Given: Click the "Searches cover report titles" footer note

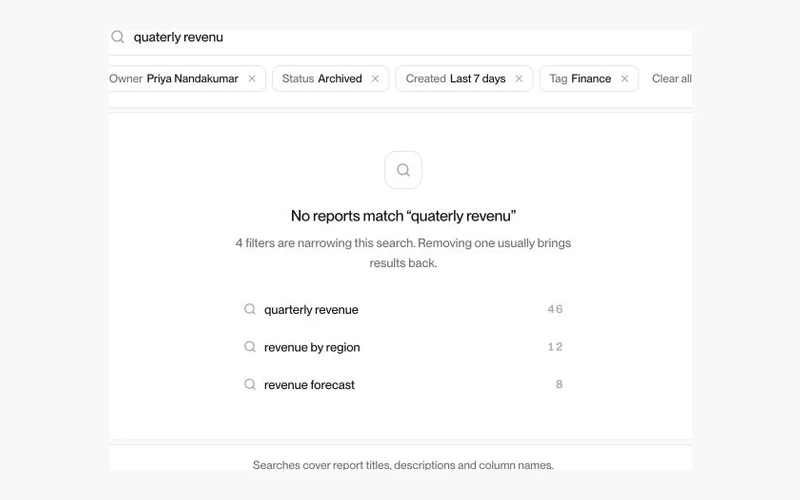Looking at the screenshot, I should 403,465.
